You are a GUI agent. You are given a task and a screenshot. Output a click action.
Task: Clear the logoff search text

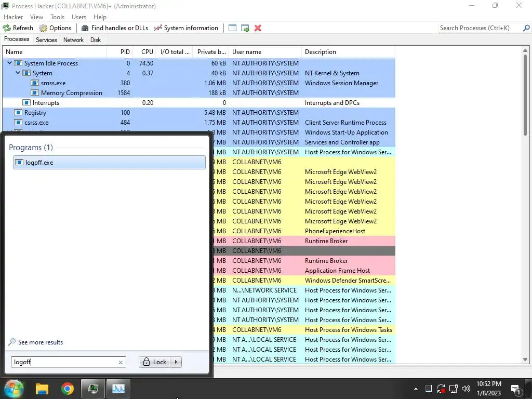[121, 362]
